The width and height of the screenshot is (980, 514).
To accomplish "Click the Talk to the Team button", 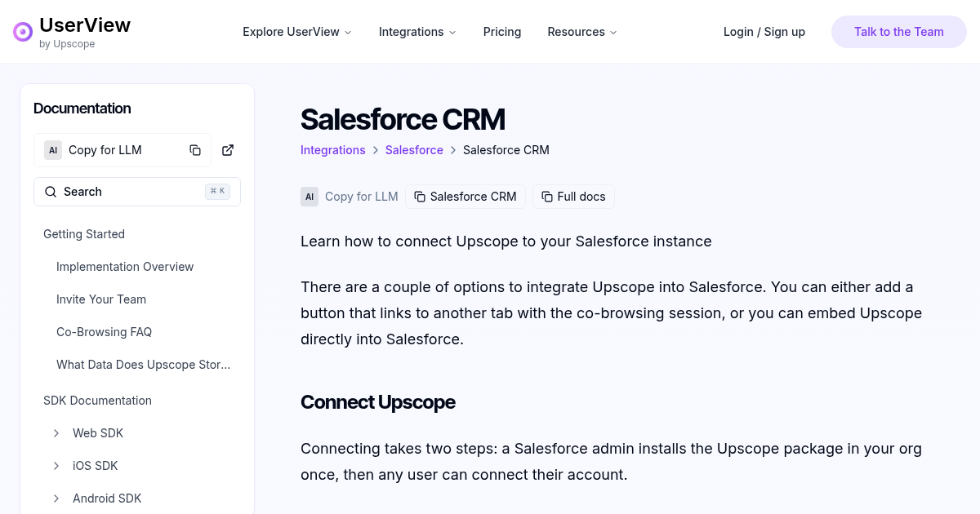I will click(x=899, y=32).
